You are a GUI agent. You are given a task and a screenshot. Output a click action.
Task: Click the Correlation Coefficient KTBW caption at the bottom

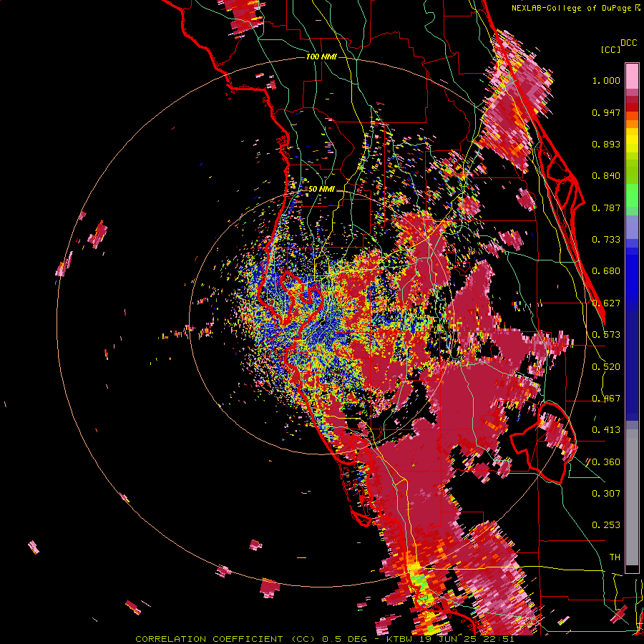coord(324,639)
